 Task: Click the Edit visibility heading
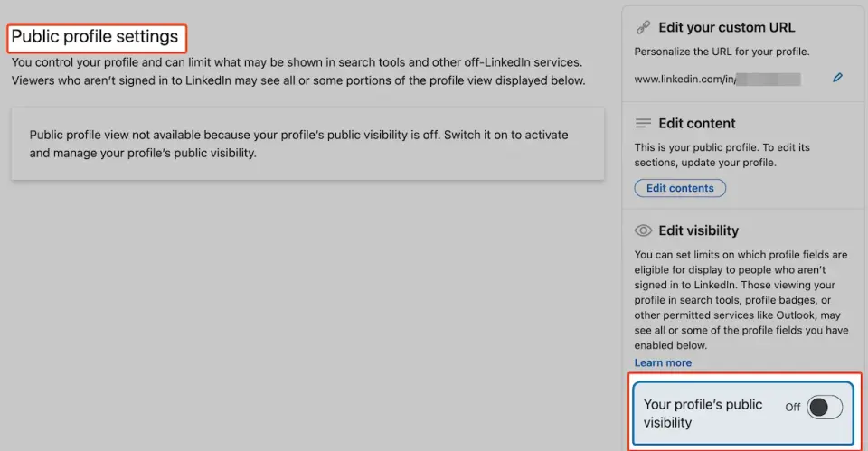tap(699, 230)
